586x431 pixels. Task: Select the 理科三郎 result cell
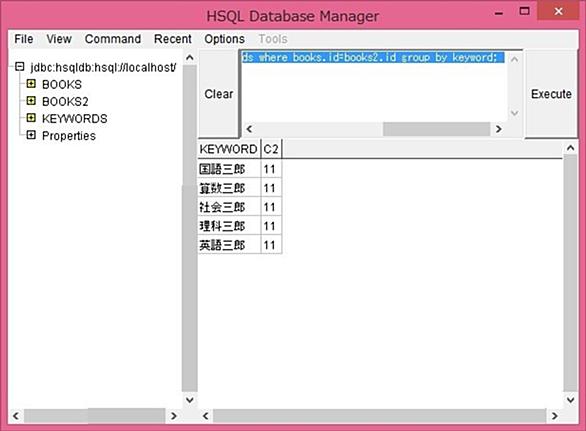click(229, 226)
